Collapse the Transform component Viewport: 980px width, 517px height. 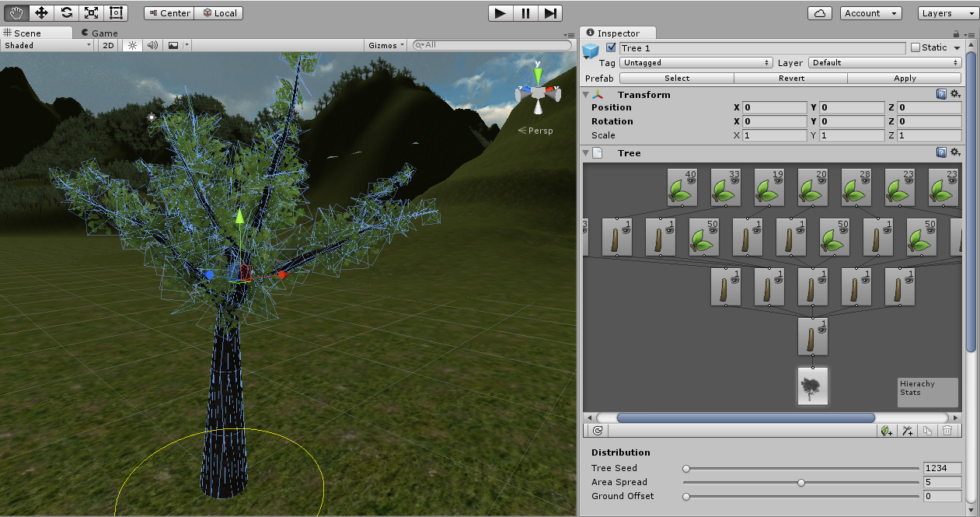point(586,95)
